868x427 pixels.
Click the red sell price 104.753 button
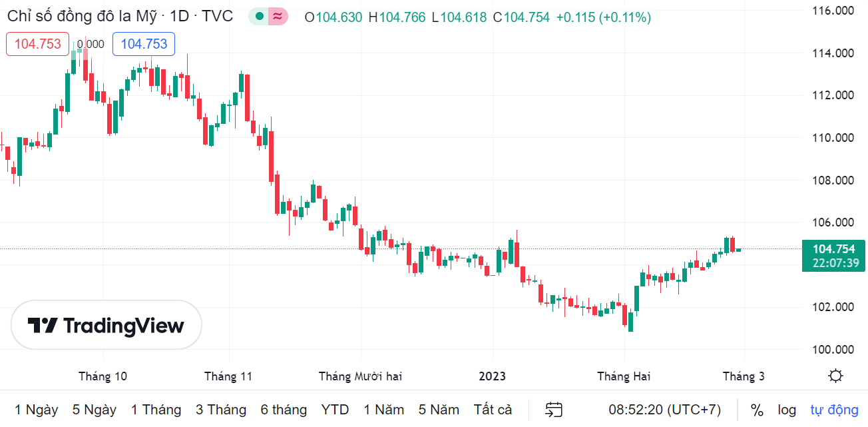point(38,44)
